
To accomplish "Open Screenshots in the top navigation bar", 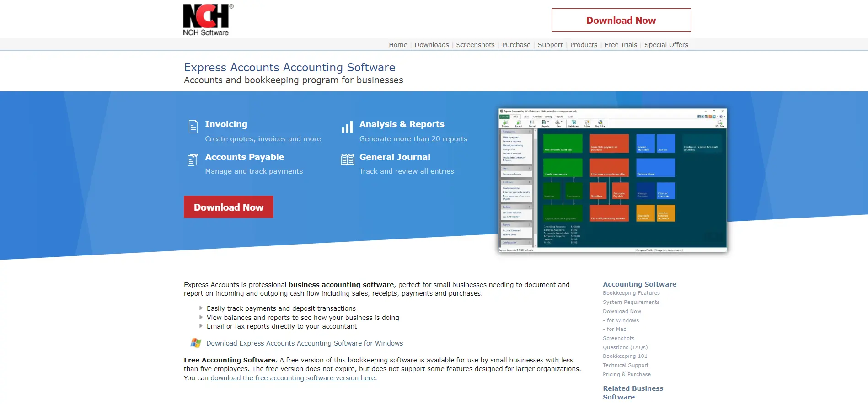I will [x=475, y=45].
